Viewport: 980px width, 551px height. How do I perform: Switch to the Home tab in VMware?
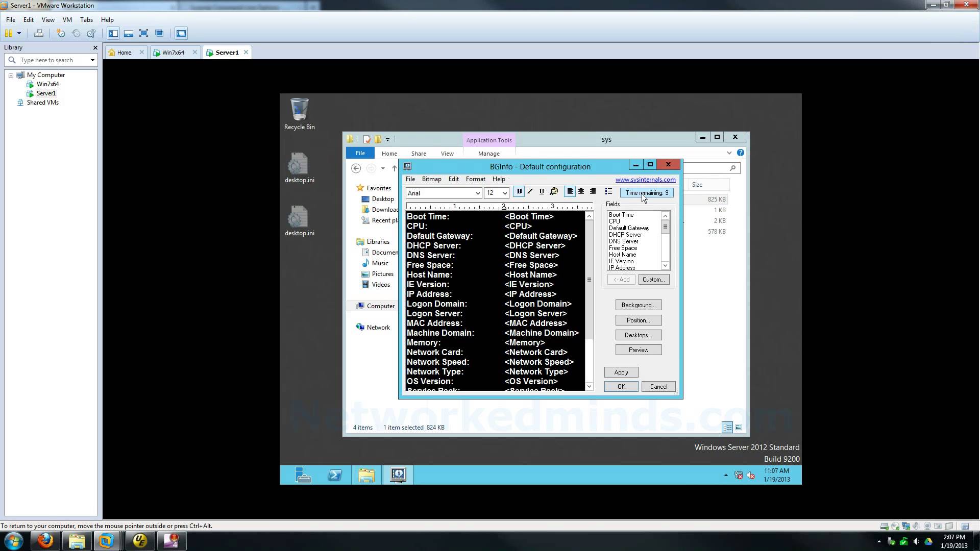click(x=124, y=53)
